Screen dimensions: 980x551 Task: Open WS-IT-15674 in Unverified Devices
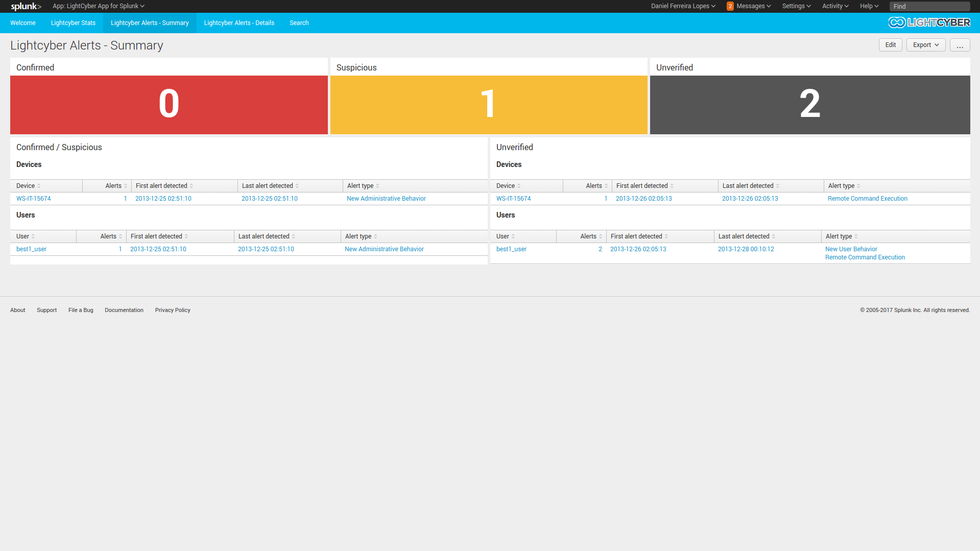[513, 199]
